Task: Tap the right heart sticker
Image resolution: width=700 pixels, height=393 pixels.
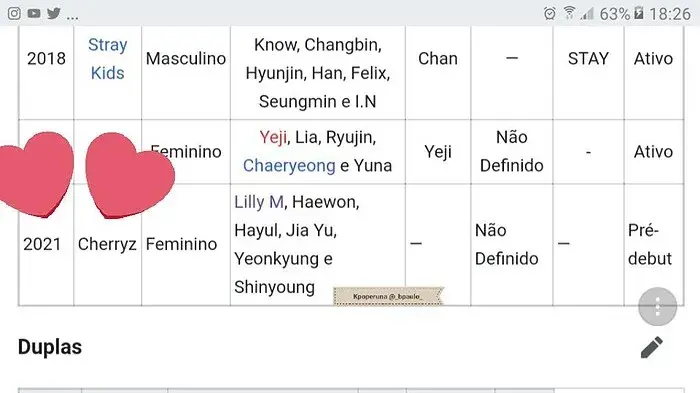Action: click(129, 175)
